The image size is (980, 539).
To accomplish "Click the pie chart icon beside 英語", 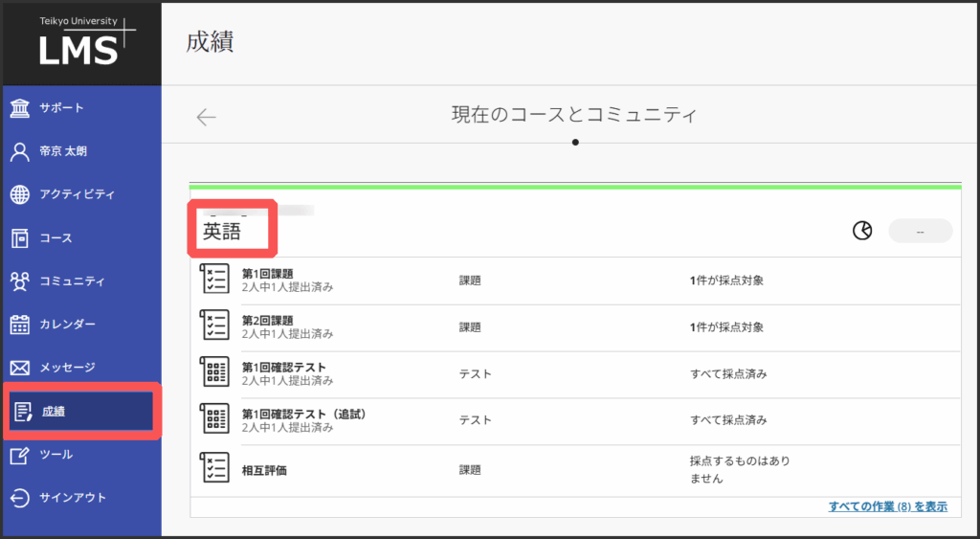I will click(862, 231).
